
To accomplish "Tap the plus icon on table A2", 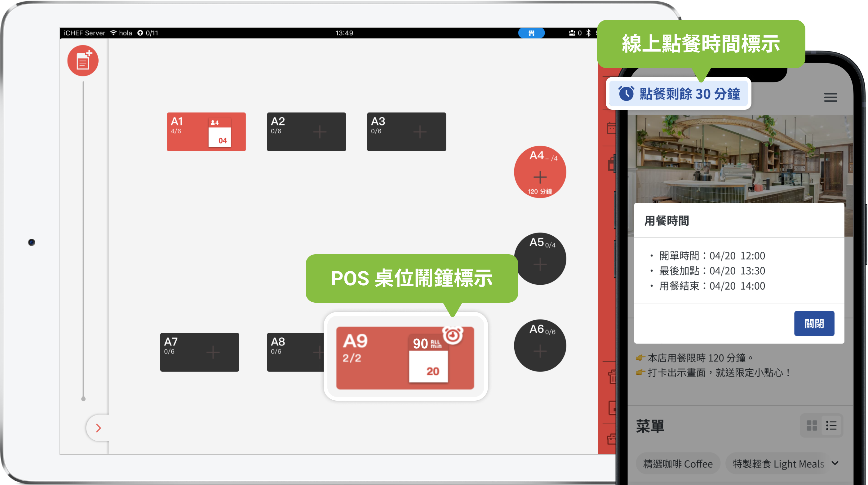I will [319, 132].
